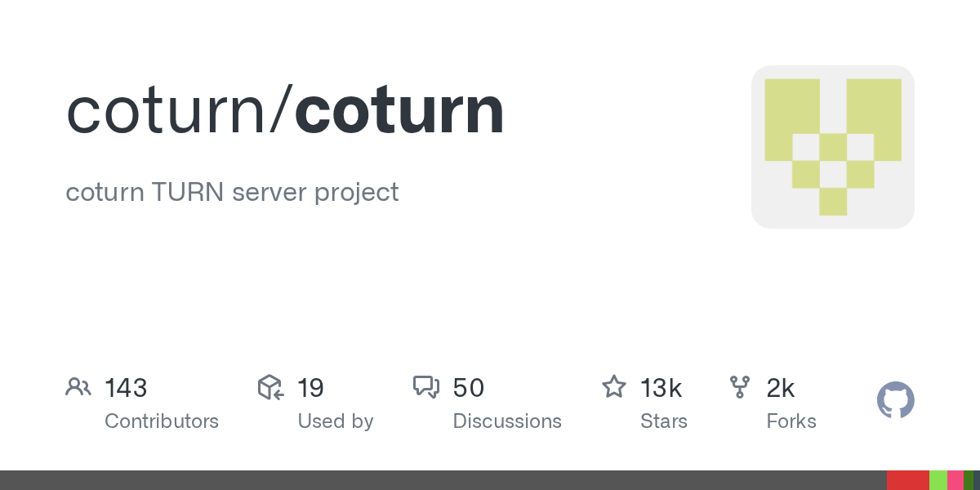Click the Used by package icon
980x490 pixels.
point(270,387)
